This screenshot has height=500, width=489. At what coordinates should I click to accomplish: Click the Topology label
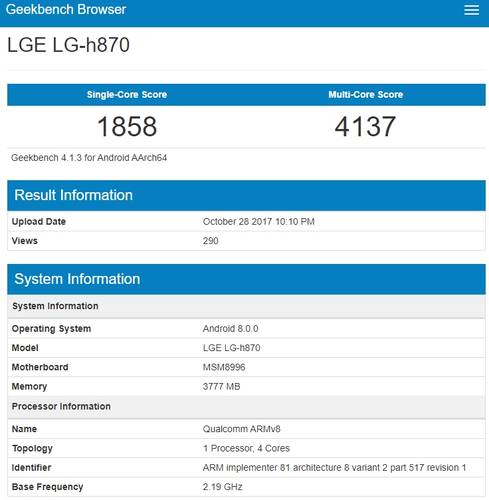32,449
